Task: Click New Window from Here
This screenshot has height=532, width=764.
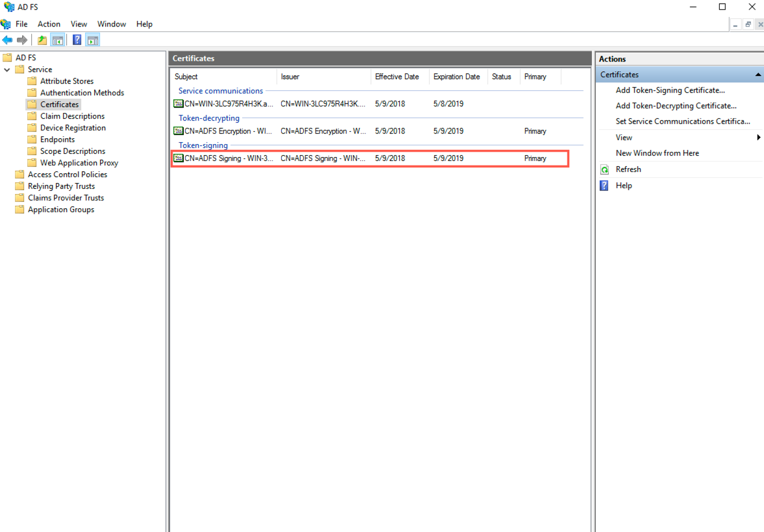Action: [x=658, y=152]
